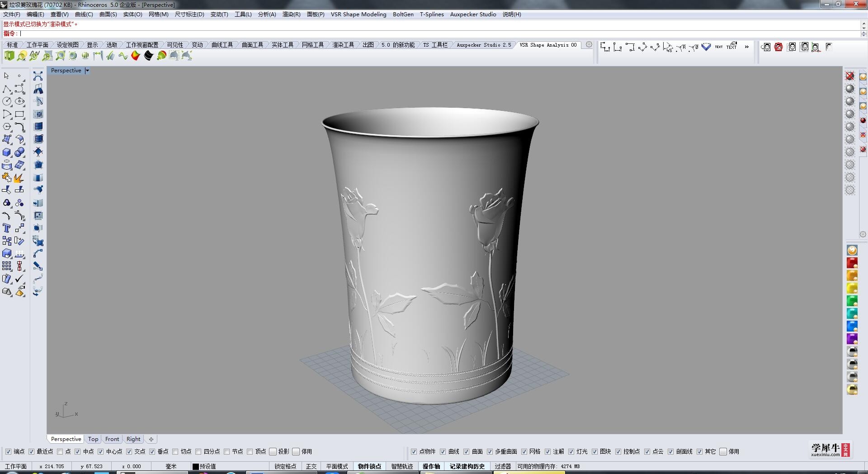Click the red-yellow curvature analysis icon
Screen dimensions: 868x474
click(x=136, y=56)
